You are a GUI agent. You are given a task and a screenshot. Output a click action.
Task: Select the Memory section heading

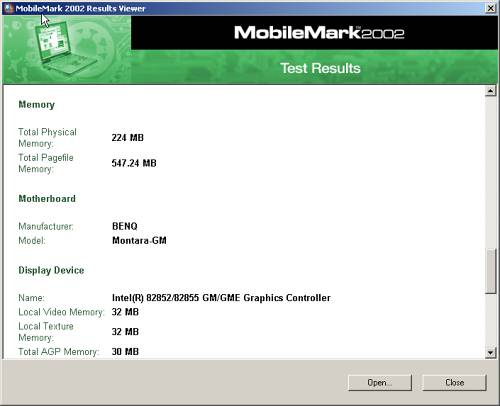click(37, 105)
